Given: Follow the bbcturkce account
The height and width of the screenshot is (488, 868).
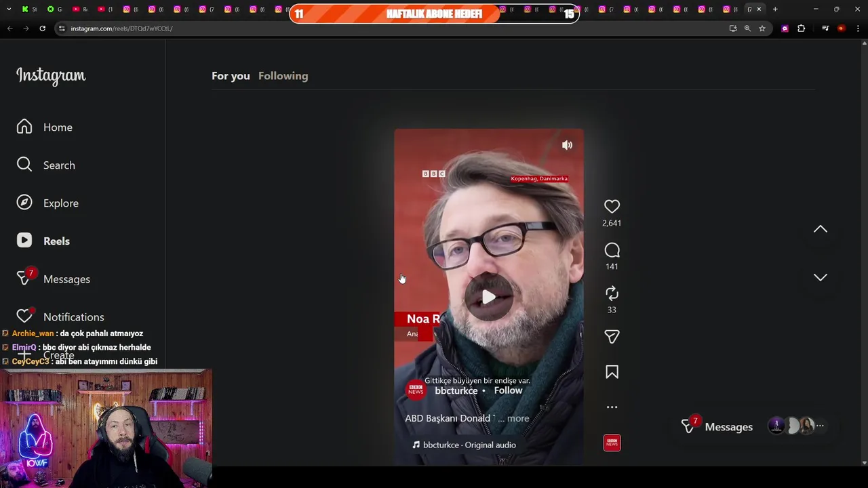Looking at the screenshot, I should tap(508, 390).
